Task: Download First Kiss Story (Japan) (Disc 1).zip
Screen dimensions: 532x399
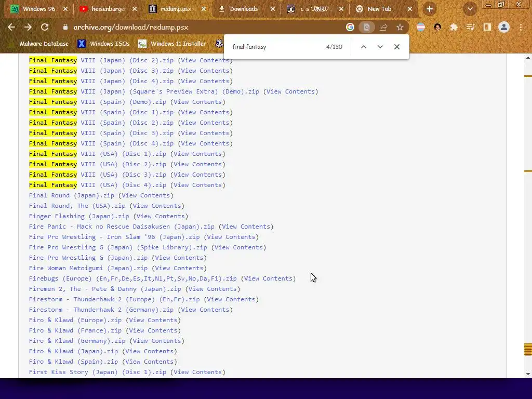Action: (98, 372)
